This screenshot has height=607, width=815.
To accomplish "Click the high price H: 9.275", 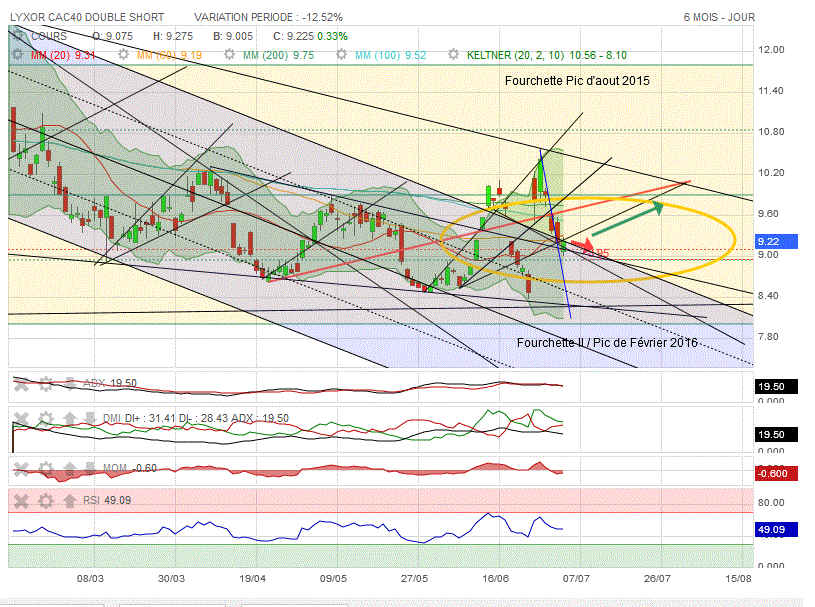I will coord(173,36).
